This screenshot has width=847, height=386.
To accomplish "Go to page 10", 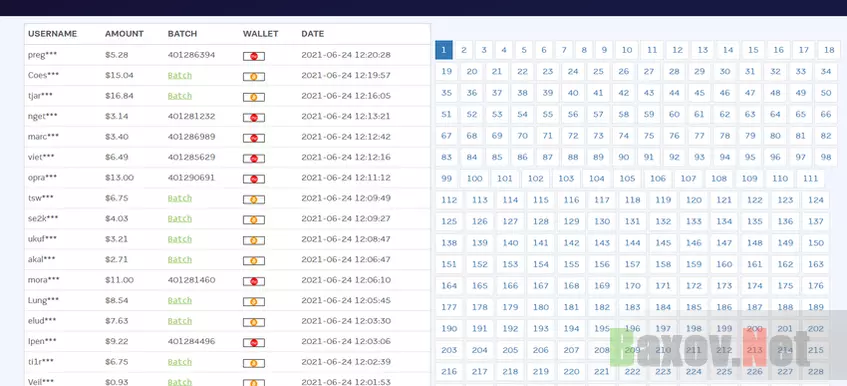I will [627, 50].
